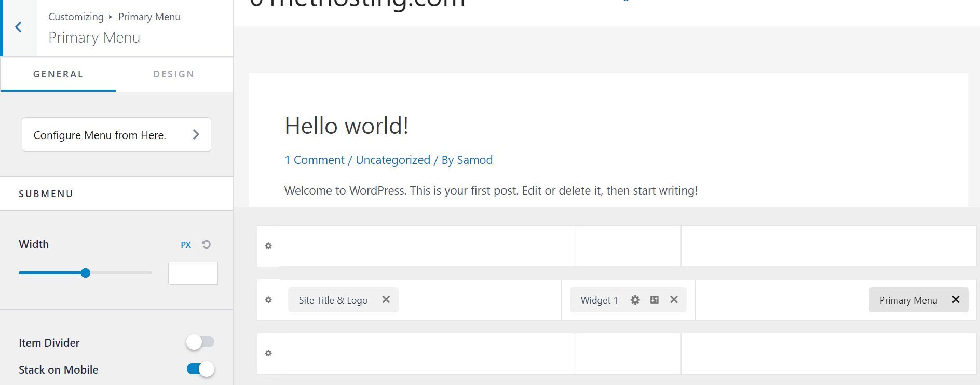Remove Site Title & Logo element
980x385 pixels.
pos(386,299)
